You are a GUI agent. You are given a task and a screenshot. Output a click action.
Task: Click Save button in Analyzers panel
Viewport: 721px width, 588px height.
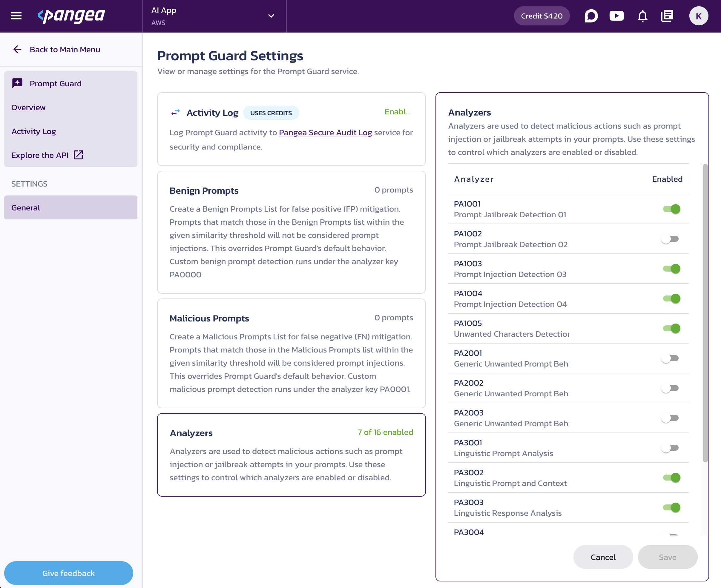click(x=667, y=557)
